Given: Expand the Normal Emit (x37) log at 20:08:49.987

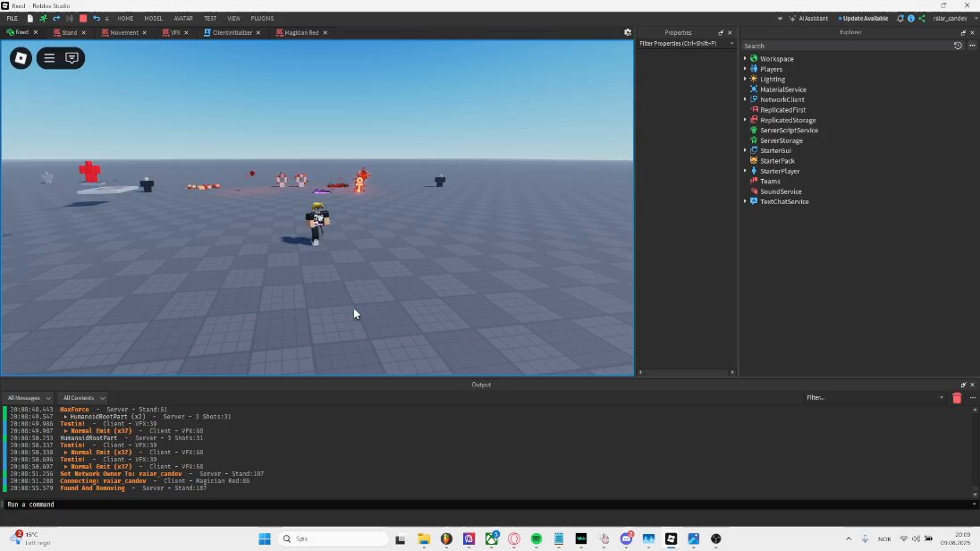Looking at the screenshot, I should click(66, 431).
